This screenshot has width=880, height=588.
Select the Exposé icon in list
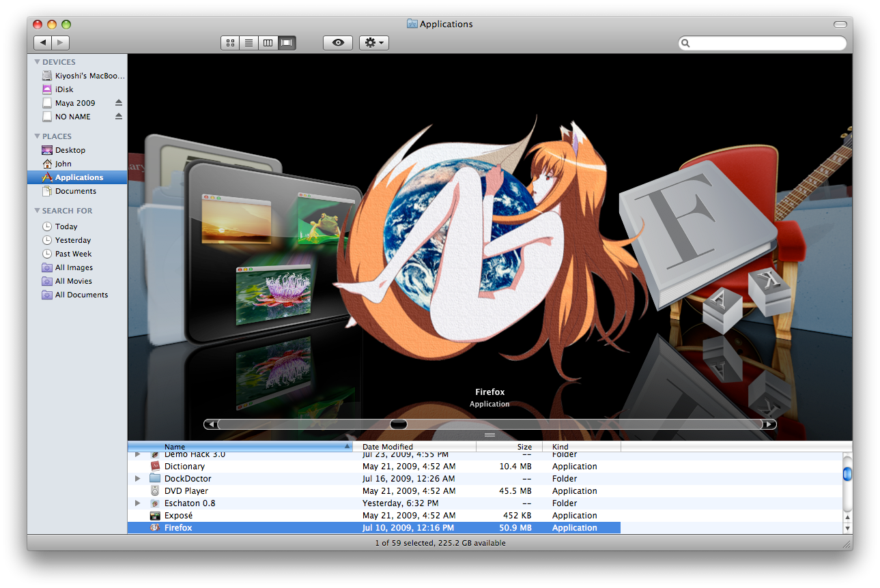pos(155,516)
